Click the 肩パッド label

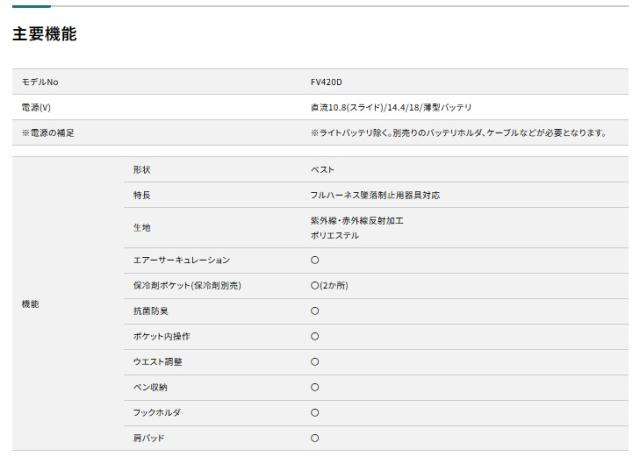(149, 438)
